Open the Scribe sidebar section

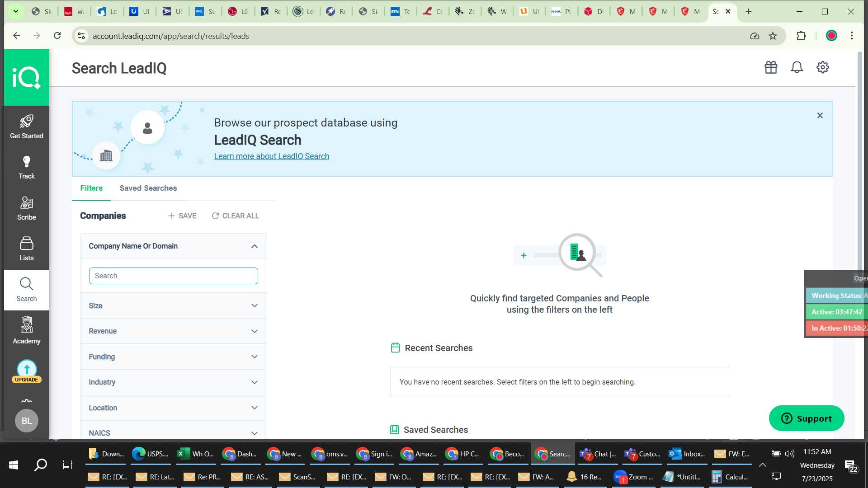tap(26, 208)
